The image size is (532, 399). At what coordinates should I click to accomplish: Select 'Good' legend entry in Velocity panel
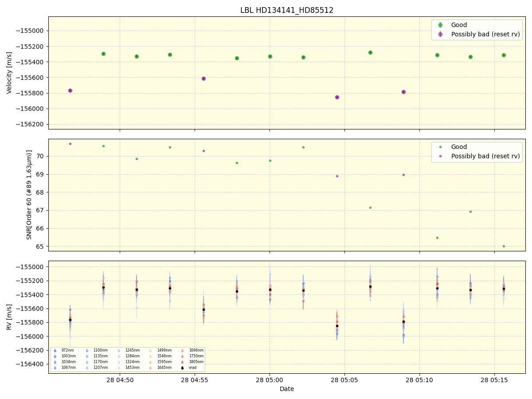coord(459,25)
